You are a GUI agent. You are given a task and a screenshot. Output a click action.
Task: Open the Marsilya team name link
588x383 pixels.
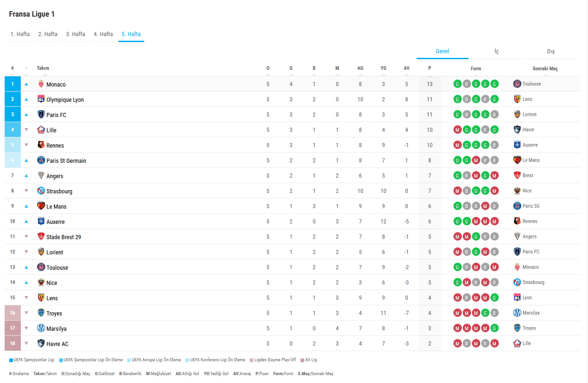56,329
